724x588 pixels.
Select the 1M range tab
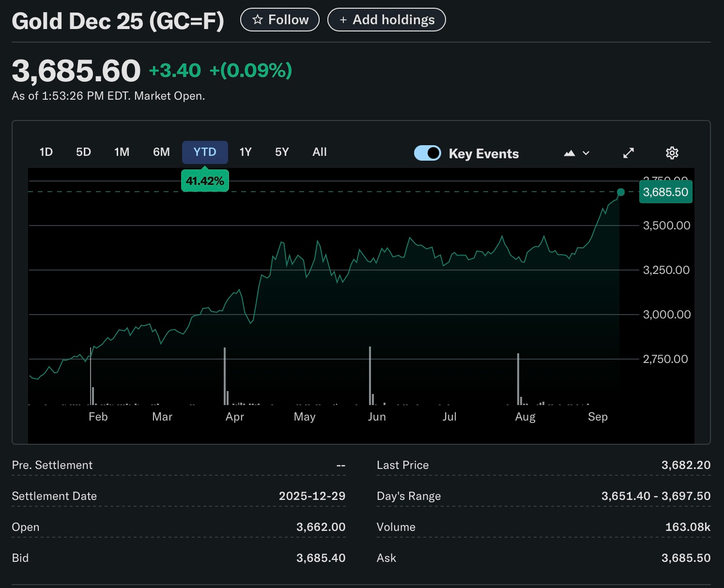122,152
